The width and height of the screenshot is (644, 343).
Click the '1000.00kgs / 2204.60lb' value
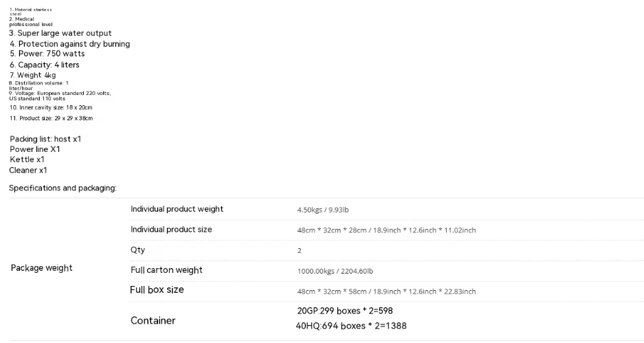[x=335, y=271]
